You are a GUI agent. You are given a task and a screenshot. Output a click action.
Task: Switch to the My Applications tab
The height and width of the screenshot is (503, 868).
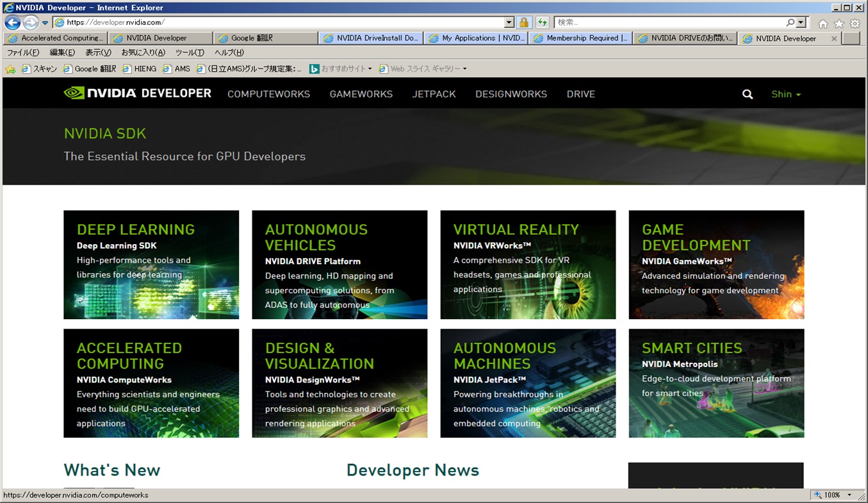(x=476, y=38)
